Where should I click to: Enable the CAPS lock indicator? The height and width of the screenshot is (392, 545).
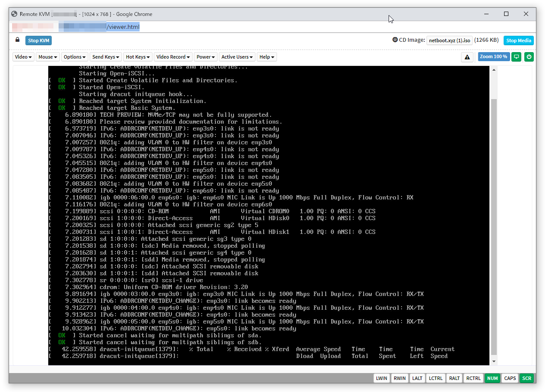pyautogui.click(x=510, y=378)
